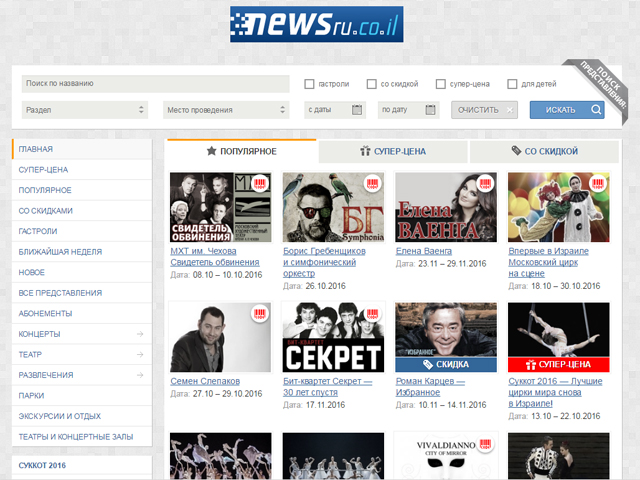
Task: Open 'Впервые в Израиле Московский цирк' link
Action: tap(548, 262)
